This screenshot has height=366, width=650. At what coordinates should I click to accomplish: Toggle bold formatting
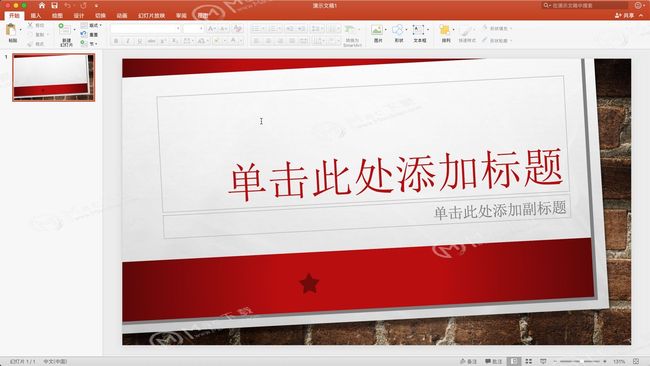(116, 41)
